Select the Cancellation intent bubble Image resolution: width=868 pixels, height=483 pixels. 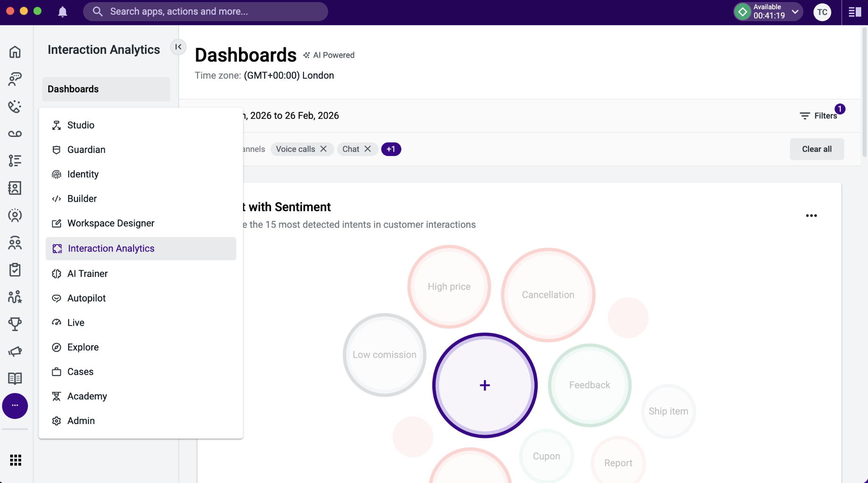(548, 295)
